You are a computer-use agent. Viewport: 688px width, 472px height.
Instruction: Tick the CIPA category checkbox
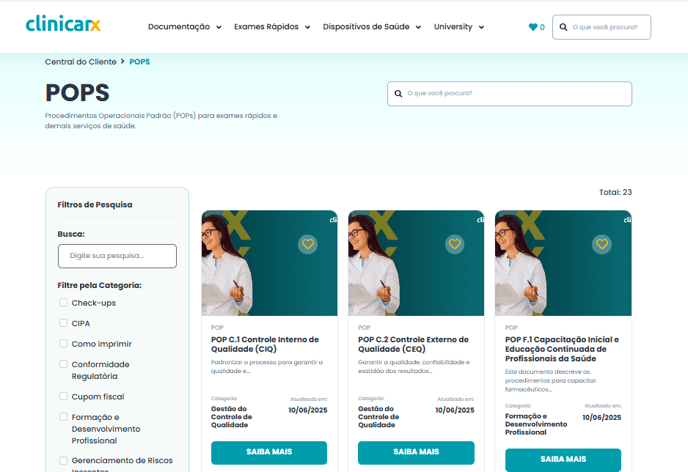pos(64,323)
